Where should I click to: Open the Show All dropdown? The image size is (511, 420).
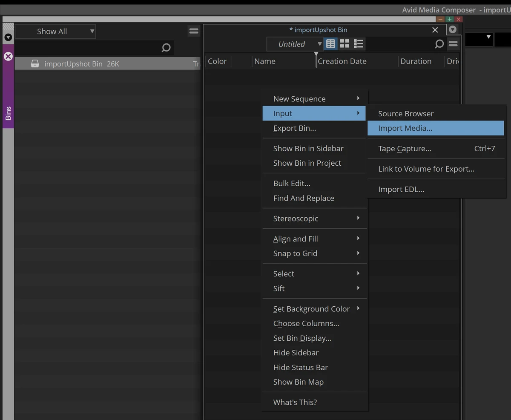tap(55, 32)
